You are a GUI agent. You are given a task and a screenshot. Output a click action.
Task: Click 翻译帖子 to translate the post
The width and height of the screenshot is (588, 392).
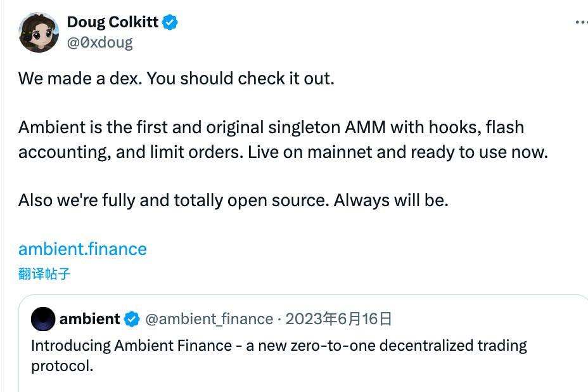(44, 274)
